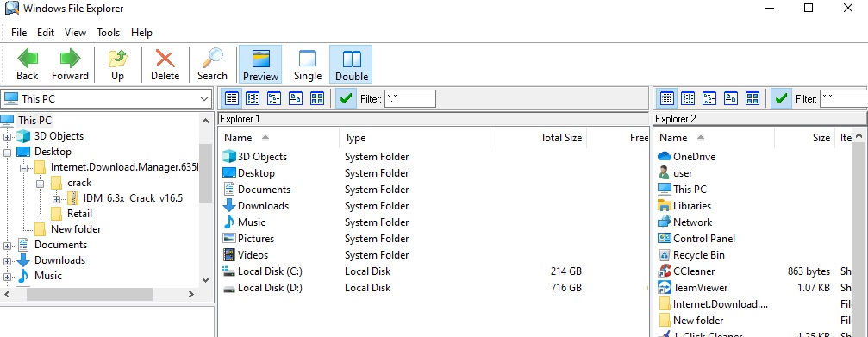Open the This PC location dropdown
868x337 pixels.
point(106,99)
